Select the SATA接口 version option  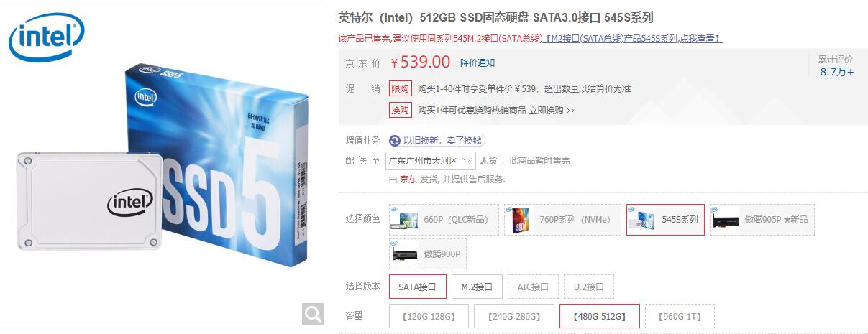417,287
